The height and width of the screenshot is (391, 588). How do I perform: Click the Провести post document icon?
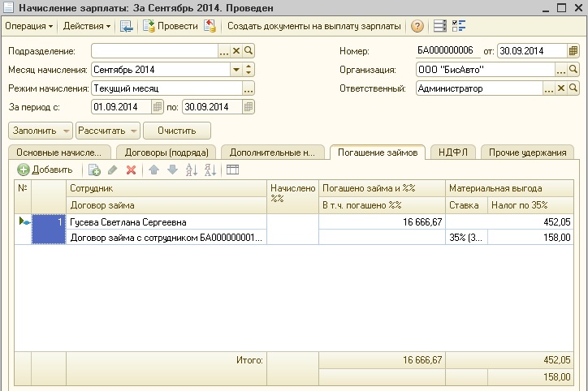click(x=149, y=26)
